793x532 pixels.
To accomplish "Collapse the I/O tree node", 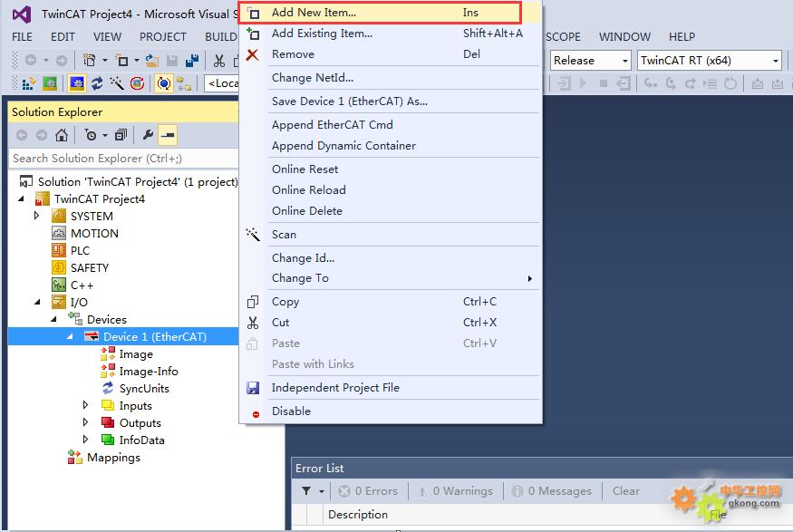I will pos(37,302).
